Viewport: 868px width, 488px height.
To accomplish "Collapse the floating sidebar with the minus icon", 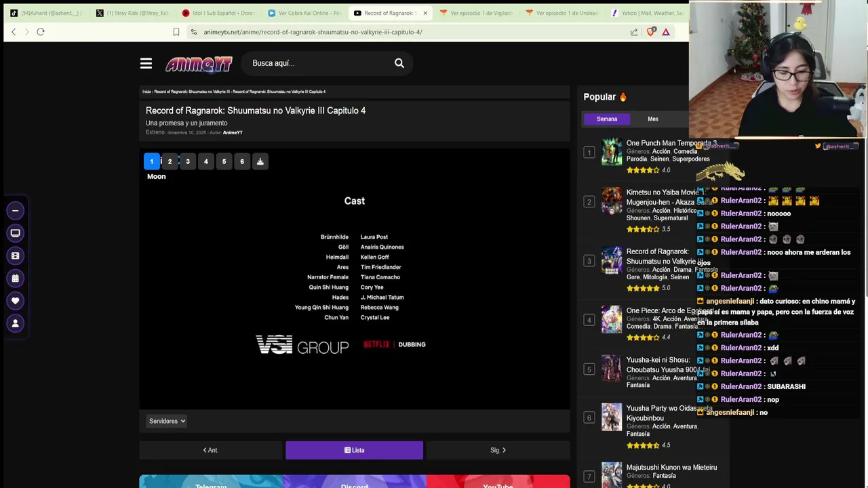I will click(15, 211).
